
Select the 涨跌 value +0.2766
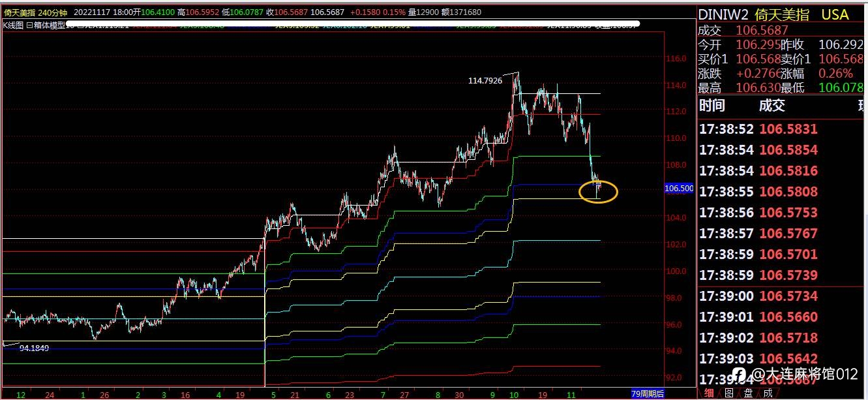pos(758,73)
